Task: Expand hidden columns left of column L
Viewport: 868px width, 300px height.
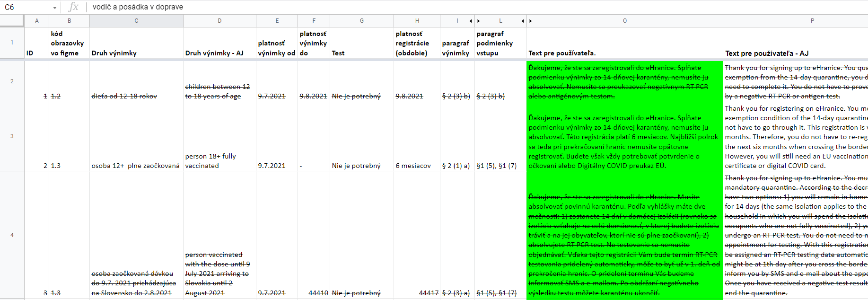Action: coord(479,21)
